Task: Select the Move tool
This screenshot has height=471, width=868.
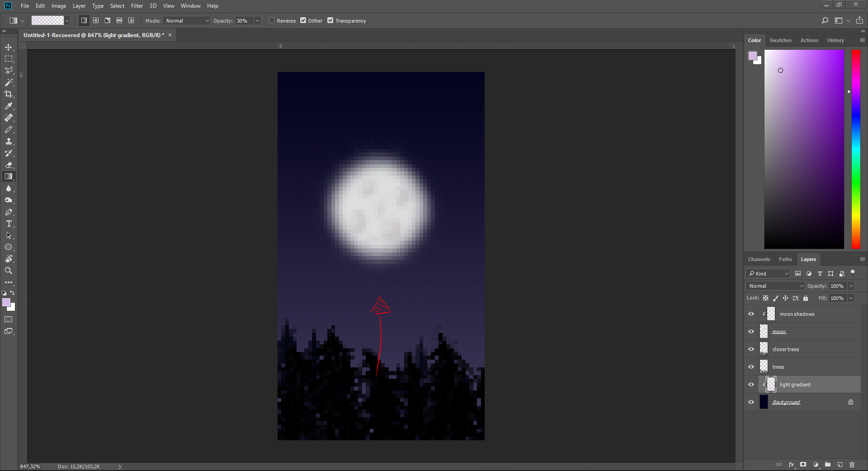Action: pyautogui.click(x=9, y=47)
